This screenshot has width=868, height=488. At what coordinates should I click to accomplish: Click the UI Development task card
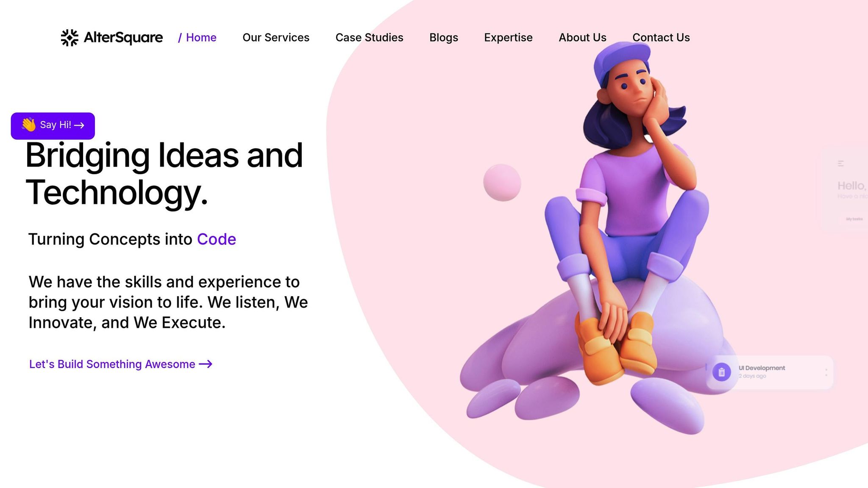[769, 372]
